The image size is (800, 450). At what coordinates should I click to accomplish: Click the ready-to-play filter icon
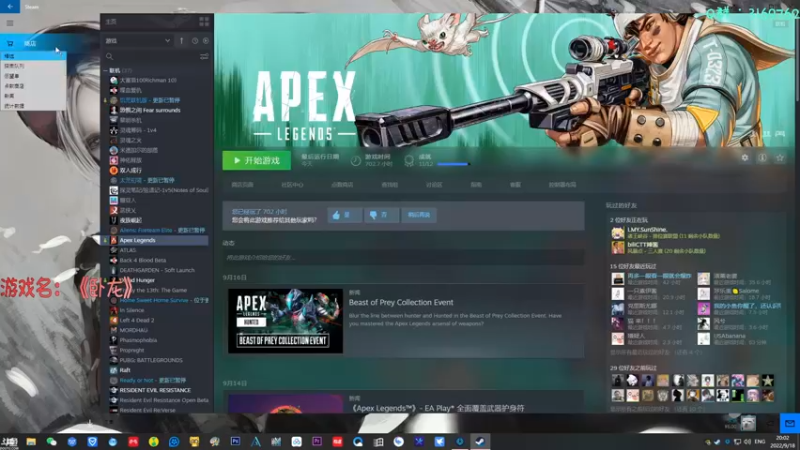(206, 40)
